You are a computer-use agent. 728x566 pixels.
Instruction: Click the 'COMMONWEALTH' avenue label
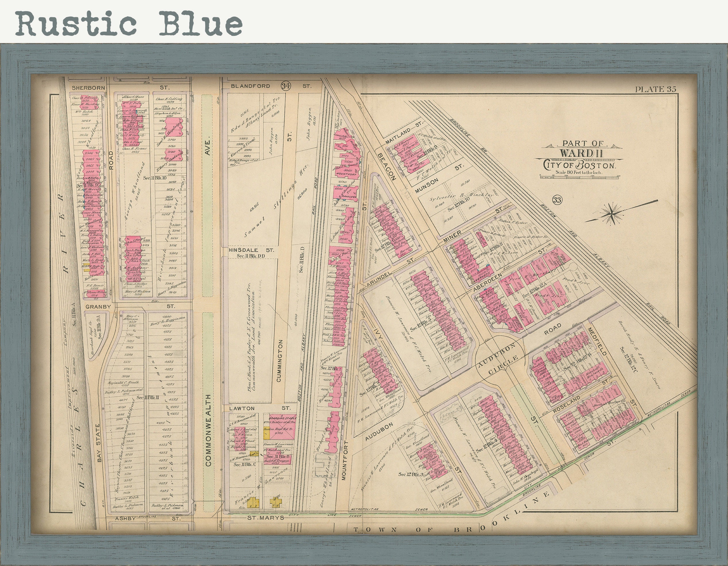point(208,430)
